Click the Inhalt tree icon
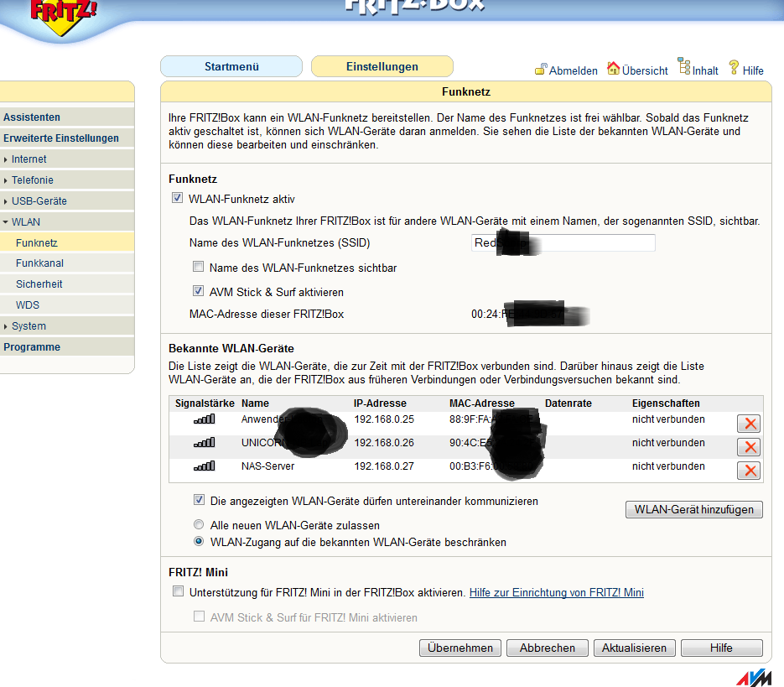This screenshot has height=687, width=784. click(x=684, y=66)
